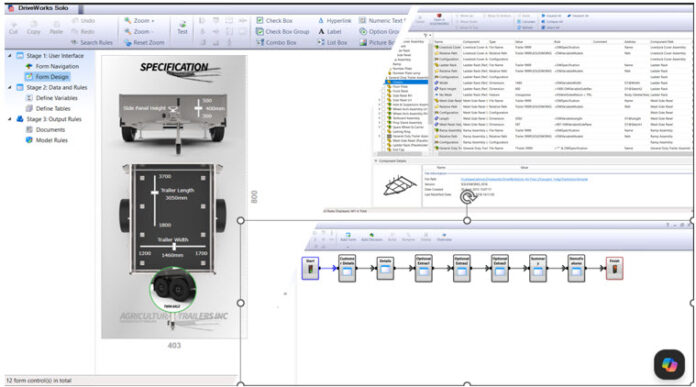
Task: Collapse the Component Details section
Action: point(376,161)
